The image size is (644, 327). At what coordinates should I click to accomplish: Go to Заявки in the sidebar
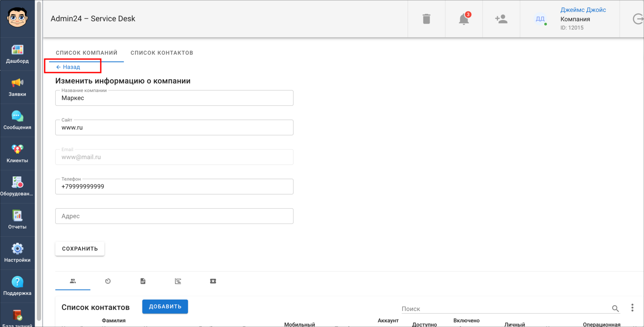17,87
